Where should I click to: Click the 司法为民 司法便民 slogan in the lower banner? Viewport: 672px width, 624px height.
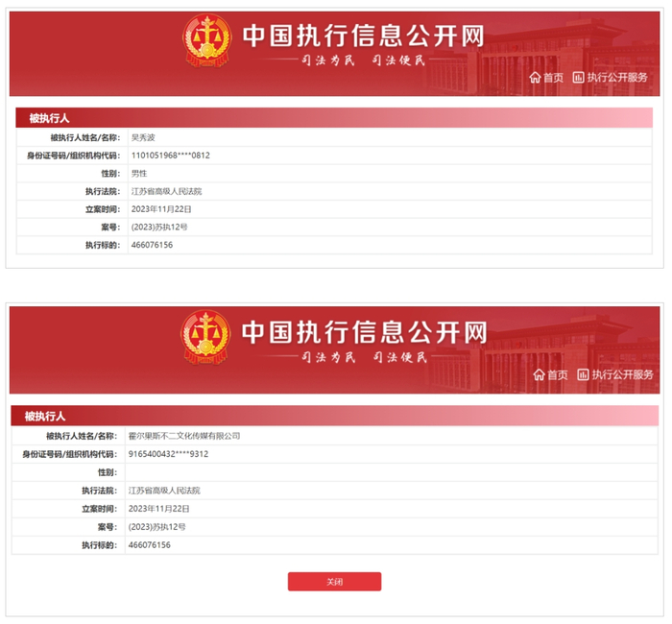pyautogui.click(x=364, y=357)
